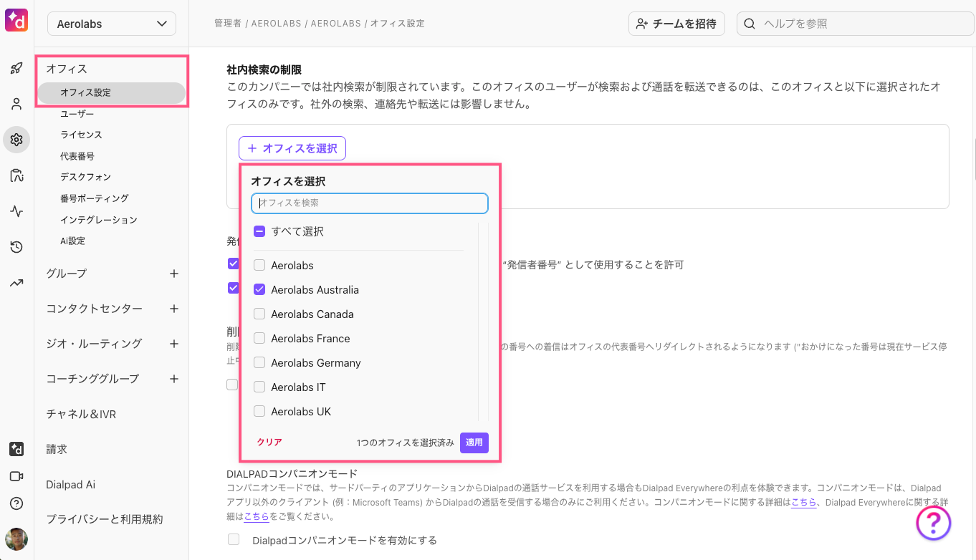Uncheck Aerolabs Australia checkbox
976x560 pixels.
tap(259, 290)
